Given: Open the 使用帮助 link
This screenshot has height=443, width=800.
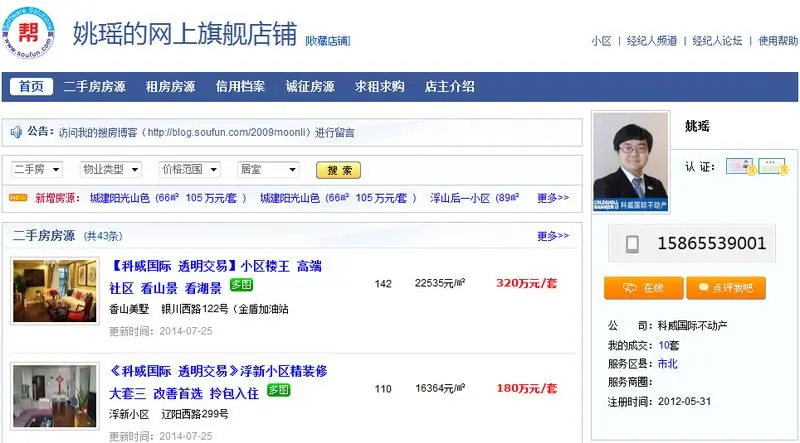Looking at the screenshot, I should 778,41.
